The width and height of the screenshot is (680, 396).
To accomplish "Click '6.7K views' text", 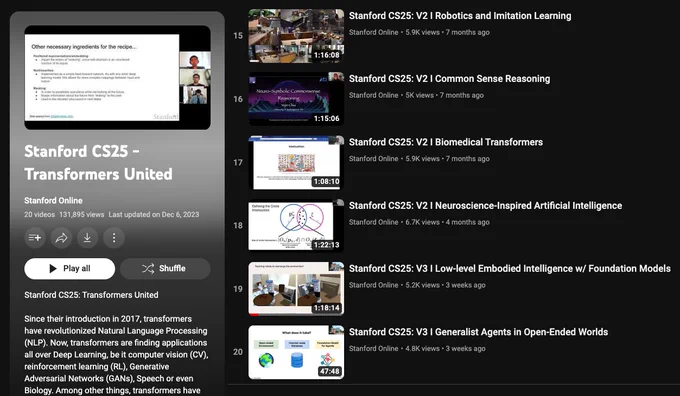I will 422,222.
